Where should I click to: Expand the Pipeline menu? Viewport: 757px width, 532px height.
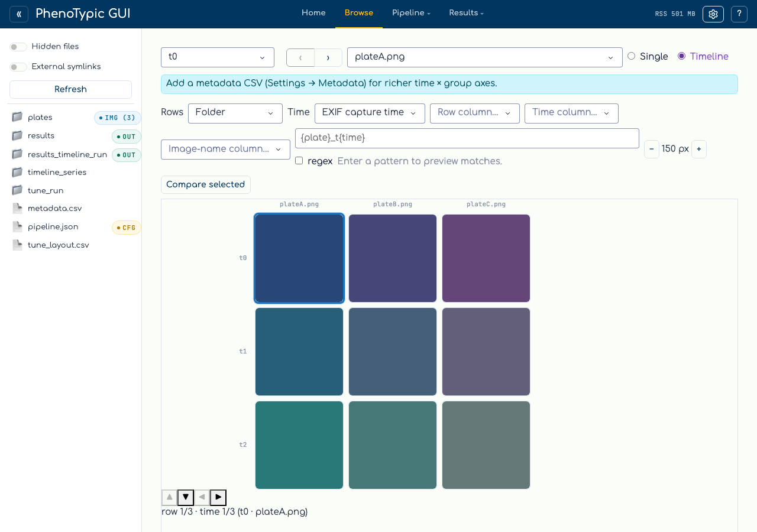point(411,13)
